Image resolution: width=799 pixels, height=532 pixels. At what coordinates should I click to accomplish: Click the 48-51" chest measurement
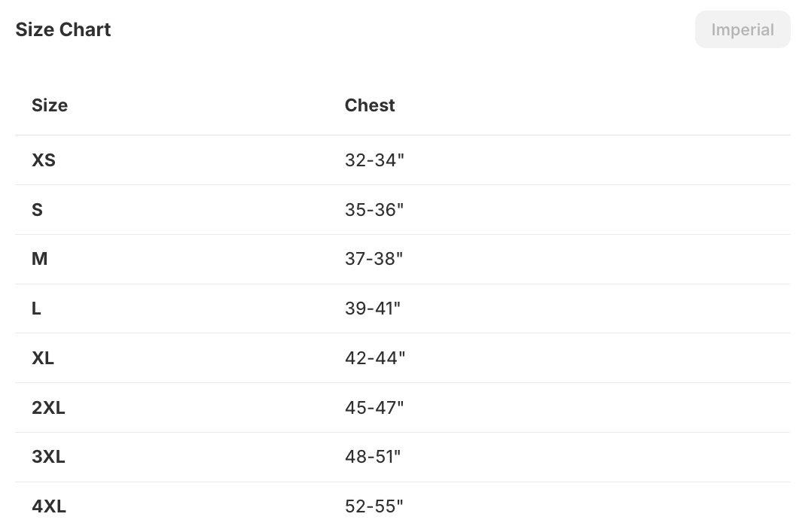373,457
